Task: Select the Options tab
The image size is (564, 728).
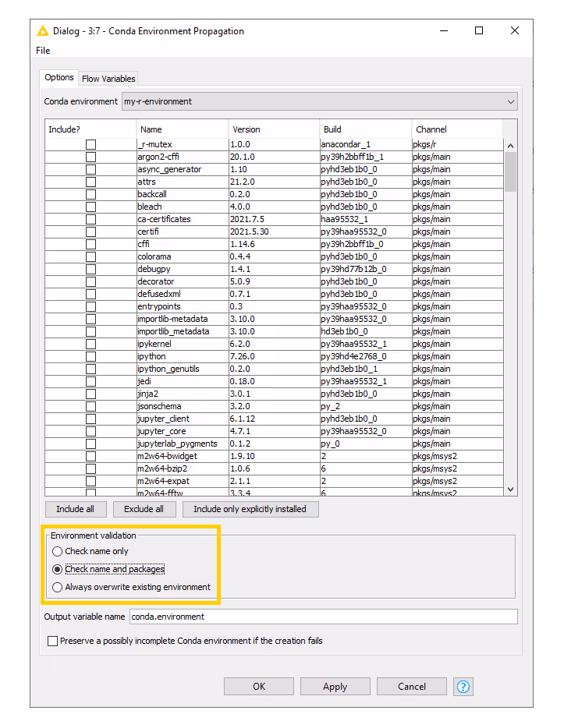Action: pyautogui.click(x=59, y=78)
